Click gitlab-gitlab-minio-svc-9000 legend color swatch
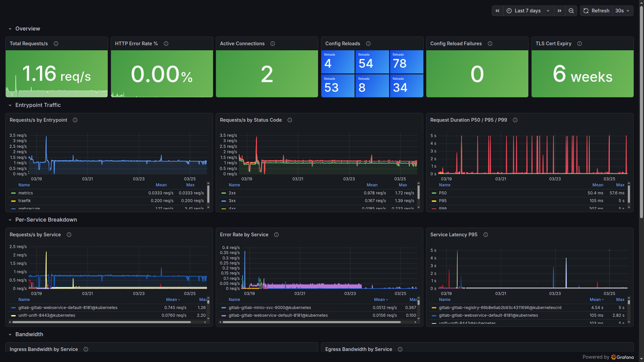 (x=224, y=308)
